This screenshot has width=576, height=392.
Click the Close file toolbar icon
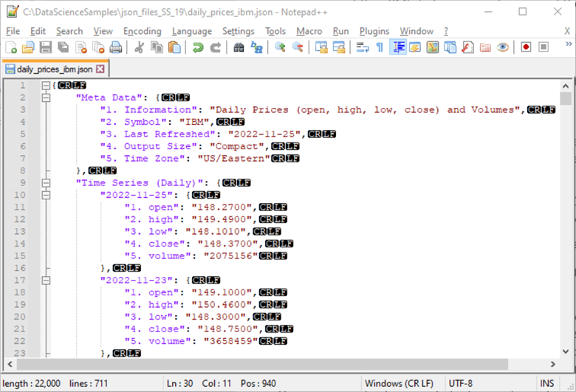(x=80, y=47)
